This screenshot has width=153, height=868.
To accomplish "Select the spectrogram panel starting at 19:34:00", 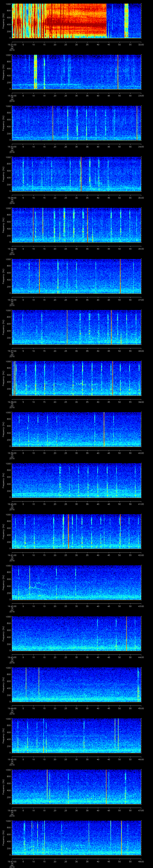I will (76, 174).
